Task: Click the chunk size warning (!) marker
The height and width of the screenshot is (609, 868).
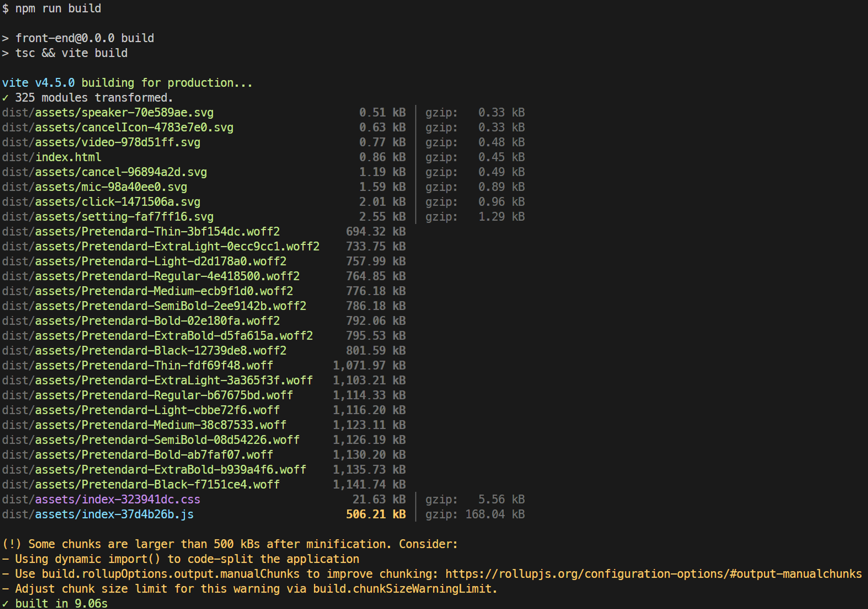Action: (x=11, y=544)
